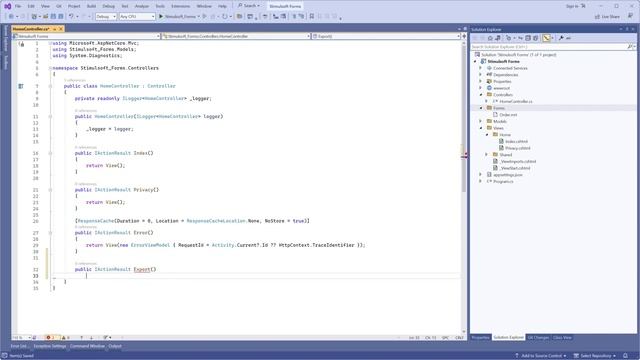
Task: Select HomeController.cs in Solution Explorer
Action: 516,101
